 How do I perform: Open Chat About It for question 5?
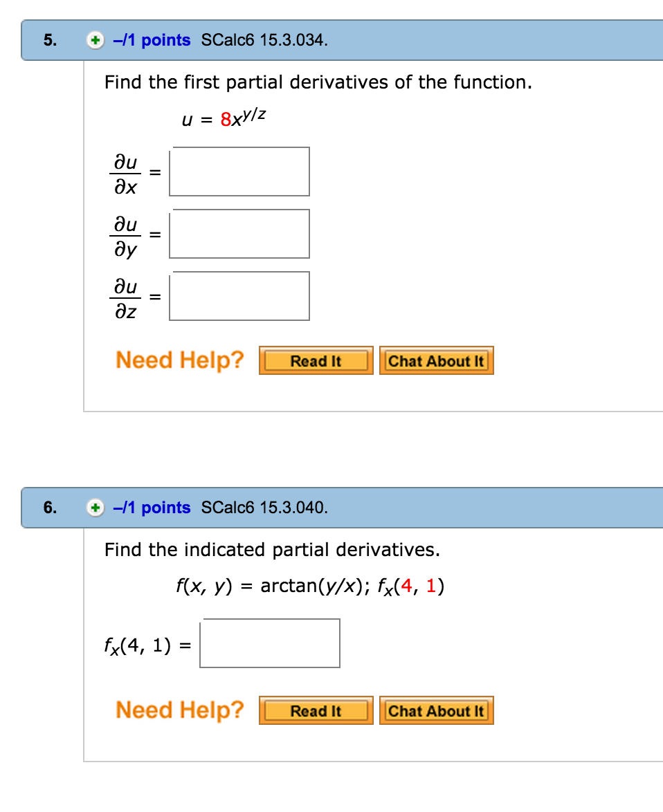pos(437,360)
